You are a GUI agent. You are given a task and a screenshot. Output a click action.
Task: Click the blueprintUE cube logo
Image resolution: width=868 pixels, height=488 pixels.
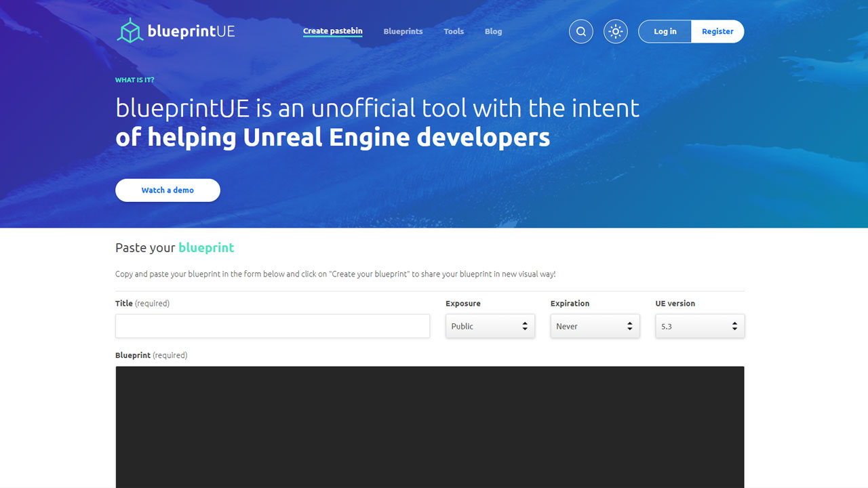click(x=129, y=31)
